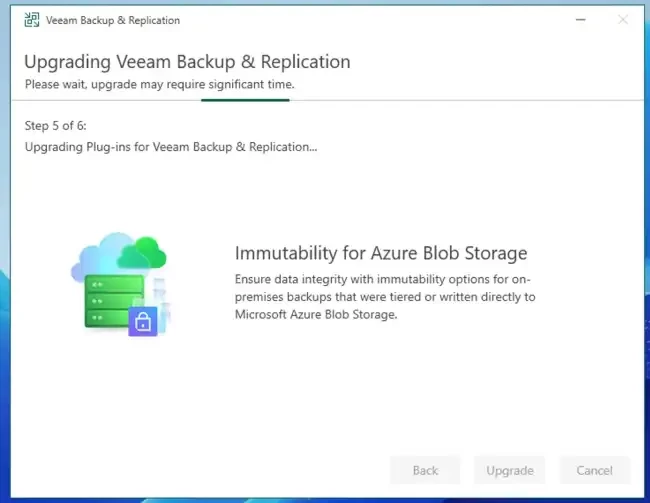Viewport: 650px width, 503px height.
Task: Click the green server stack graphic
Action: [114, 300]
